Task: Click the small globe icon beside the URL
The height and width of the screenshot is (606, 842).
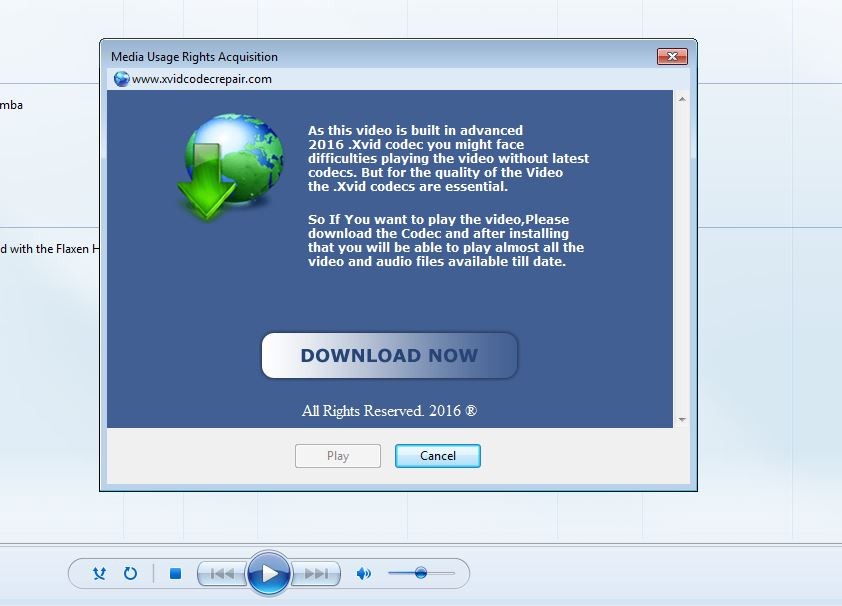Action: [122, 79]
